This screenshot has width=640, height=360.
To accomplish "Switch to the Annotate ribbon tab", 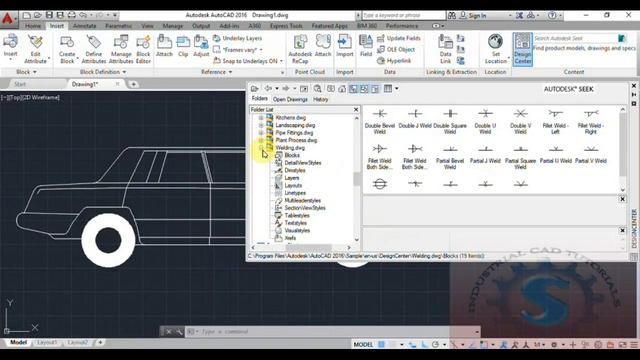I will (x=84, y=26).
